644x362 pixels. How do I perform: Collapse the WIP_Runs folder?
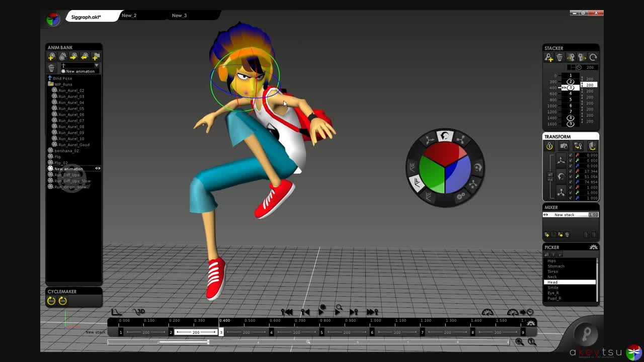click(x=51, y=84)
